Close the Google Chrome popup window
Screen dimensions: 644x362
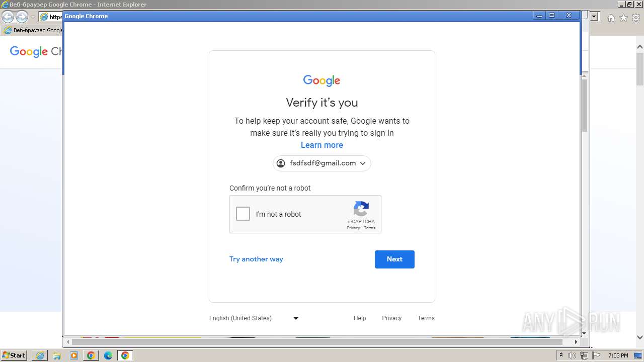(569, 16)
